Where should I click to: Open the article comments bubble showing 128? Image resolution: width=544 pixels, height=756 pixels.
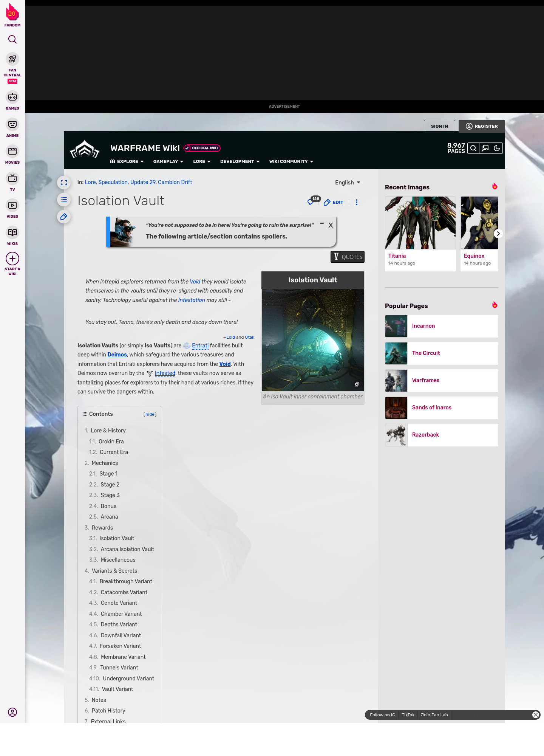(x=313, y=201)
